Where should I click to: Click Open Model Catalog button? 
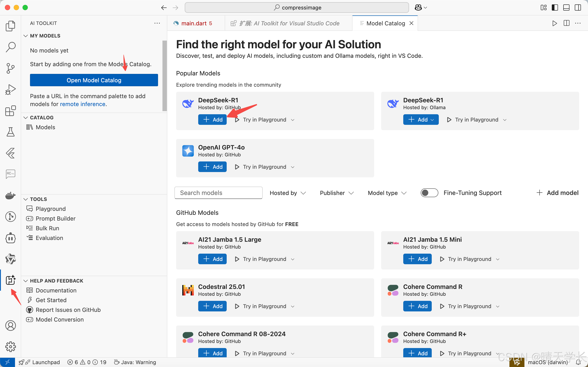click(94, 80)
